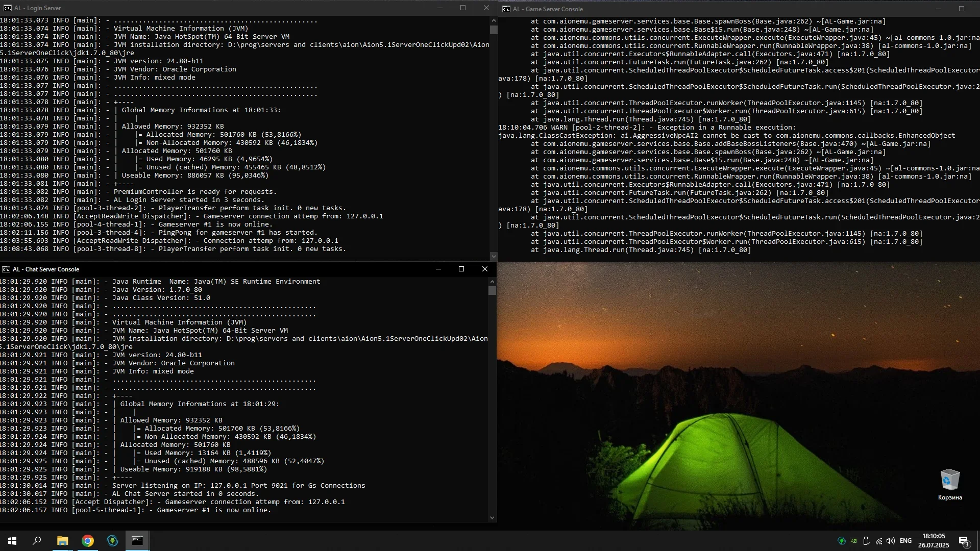Click the Chat Server scrollbar thumb
This screenshot has width=980, height=551.
tap(492, 291)
